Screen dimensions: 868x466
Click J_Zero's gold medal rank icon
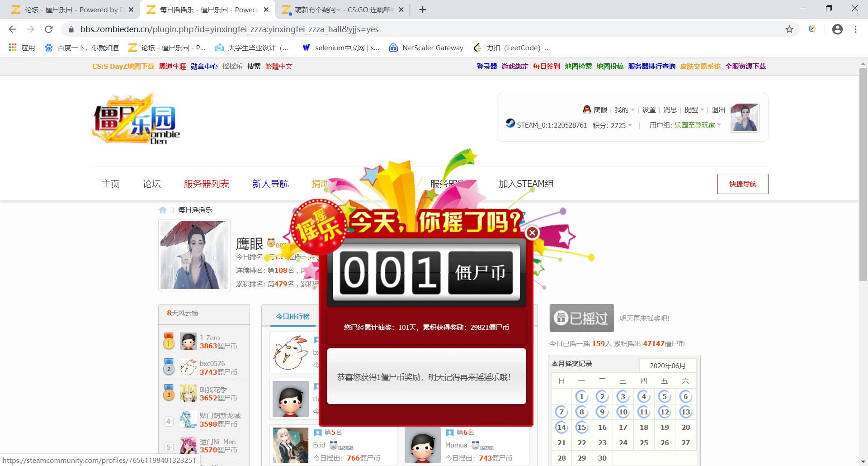(169, 341)
